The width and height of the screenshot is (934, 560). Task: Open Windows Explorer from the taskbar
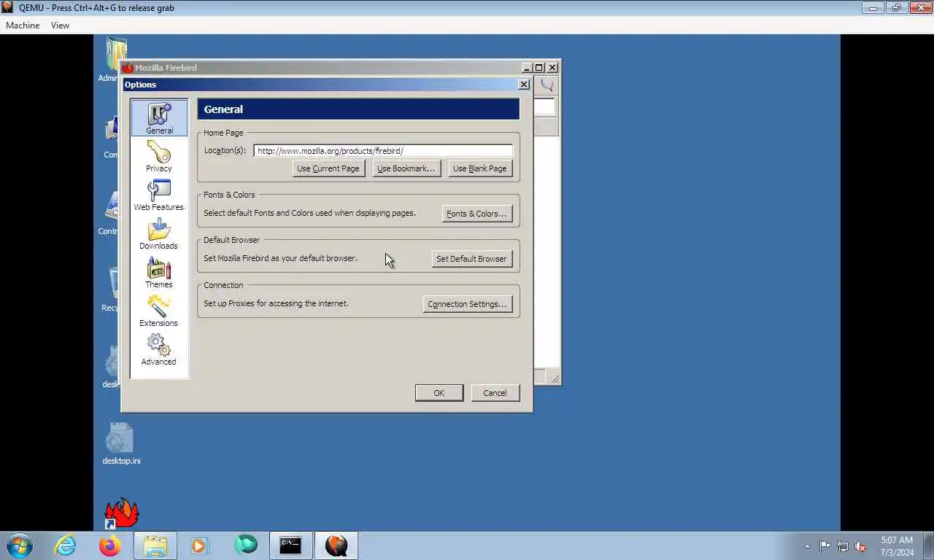(x=155, y=545)
